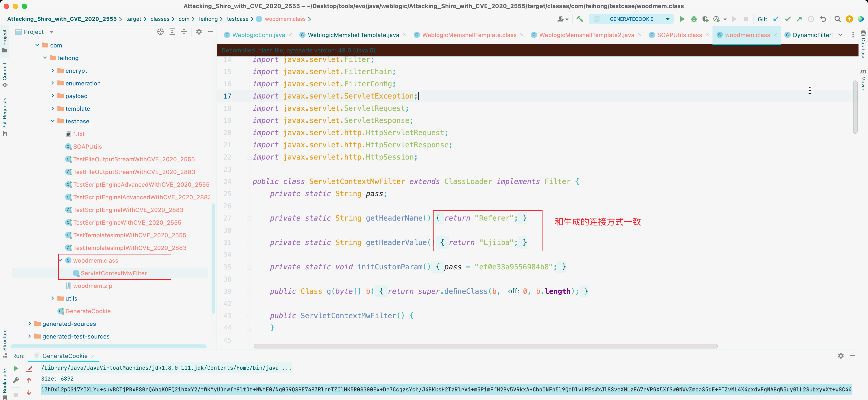Select woodmem.zip in project tree

[92, 286]
